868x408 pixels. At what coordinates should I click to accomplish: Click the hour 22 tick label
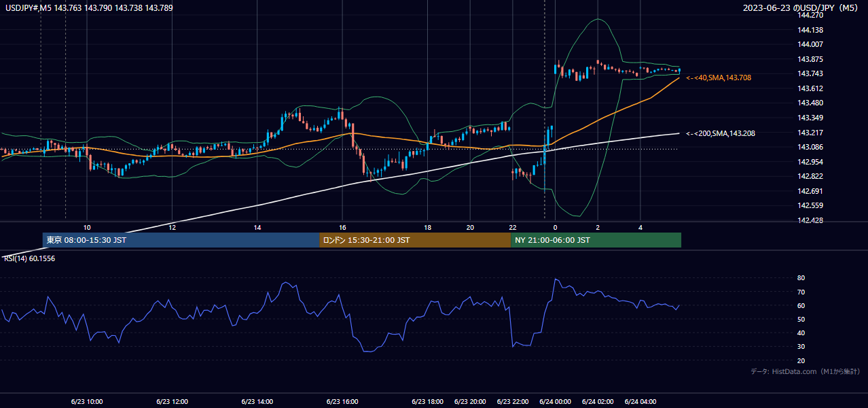click(x=513, y=227)
